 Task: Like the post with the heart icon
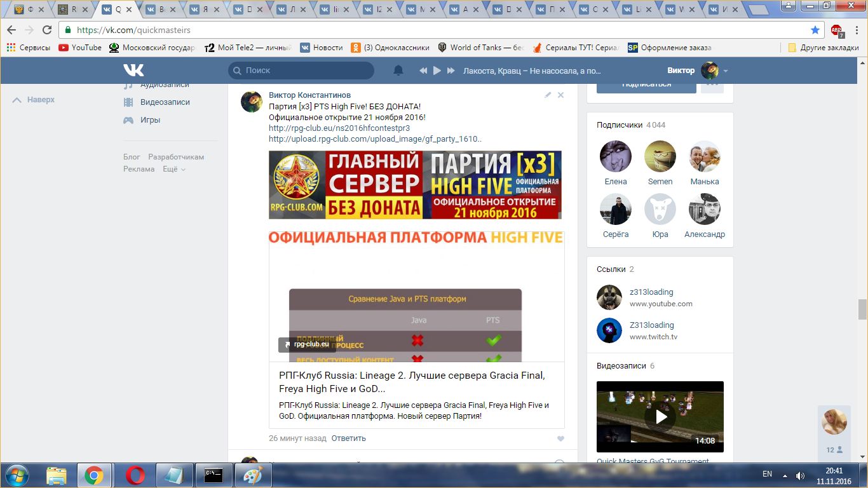coord(560,438)
